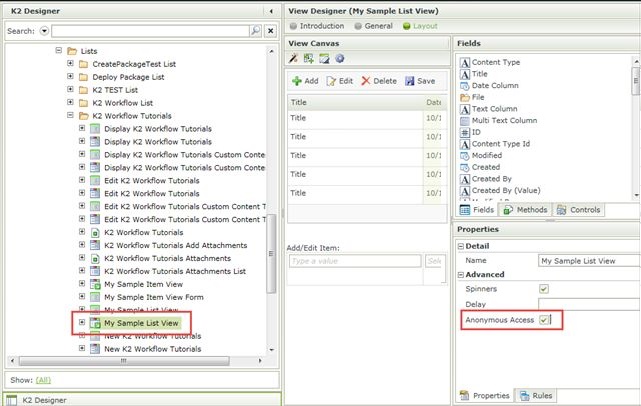
Task: Clear the search with the X button
Action: [x=270, y=31]
